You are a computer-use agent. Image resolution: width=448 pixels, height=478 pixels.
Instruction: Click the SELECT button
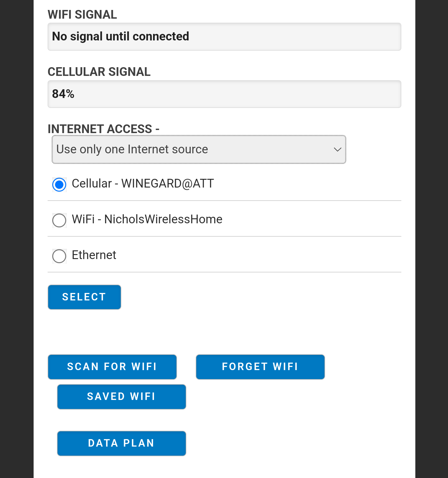[x=84, y=297]
